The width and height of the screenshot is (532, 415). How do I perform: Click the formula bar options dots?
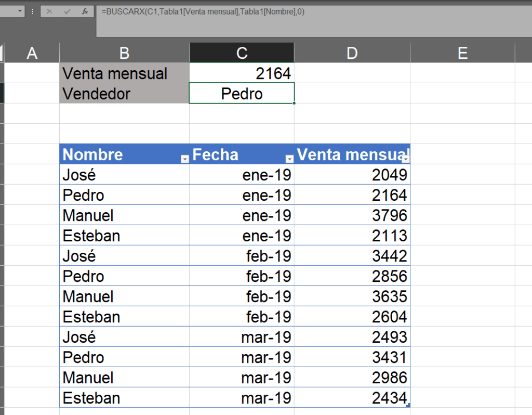tap(33, 11)
